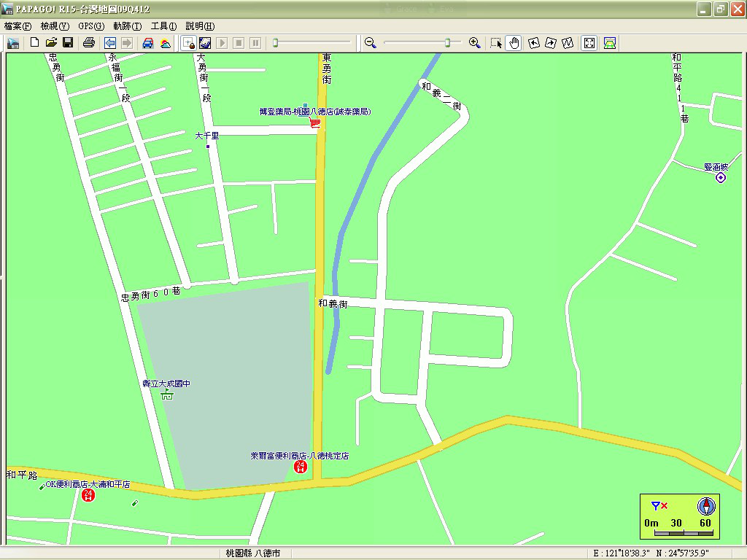This screenshot has width=747, height=560.
Task: Open the GPS(G) menu
Action: pyautogui.click(x=91, y=26)
